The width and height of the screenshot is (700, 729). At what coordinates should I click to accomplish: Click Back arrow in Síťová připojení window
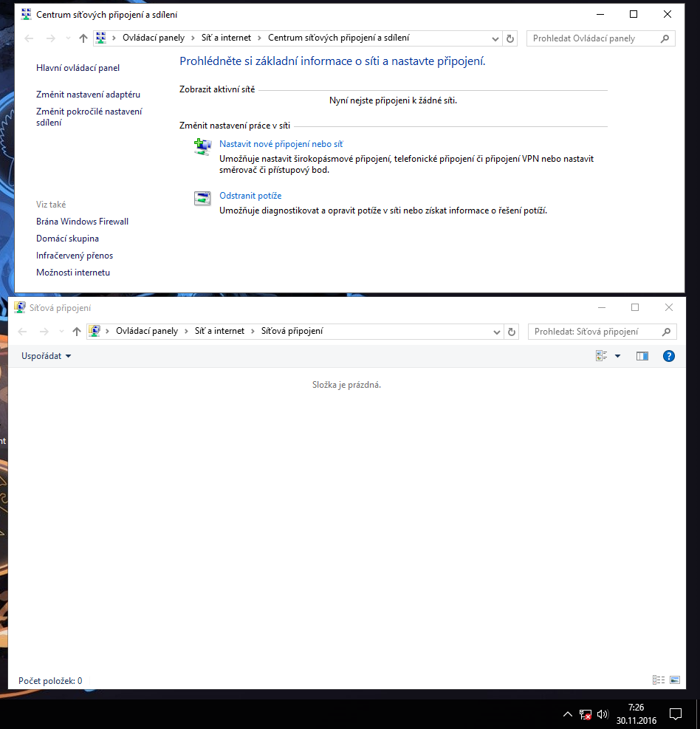(x=22, y=332)
